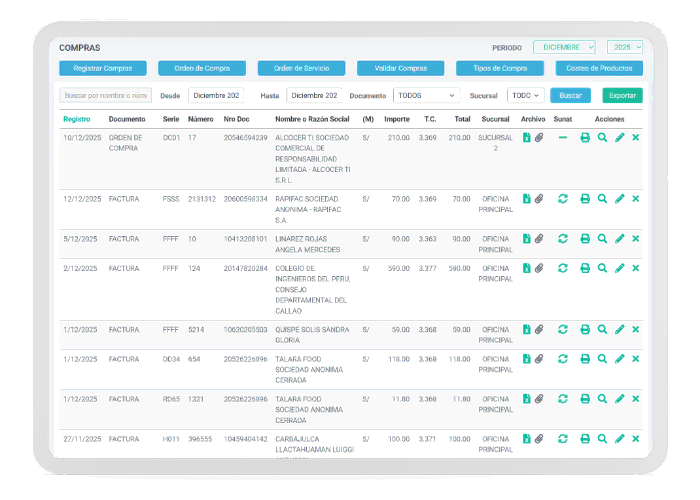Download Excel file for ALCOCER TI purchase
Viewport: 700px width, 500px height.
[x=526, y=138]
